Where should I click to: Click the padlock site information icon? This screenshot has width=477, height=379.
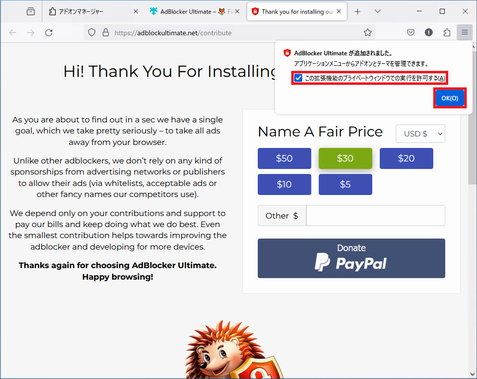click(x=106, y=33)
